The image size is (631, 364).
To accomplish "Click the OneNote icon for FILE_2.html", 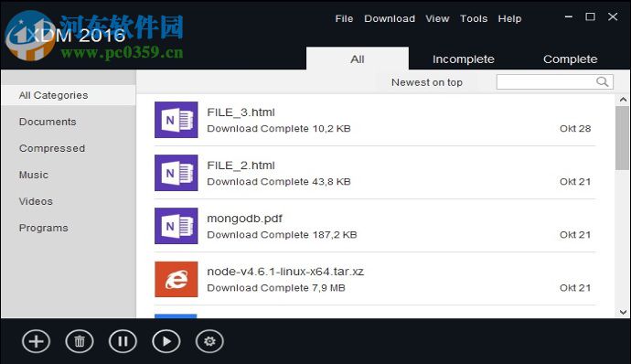I will click(x=176, y=173).
